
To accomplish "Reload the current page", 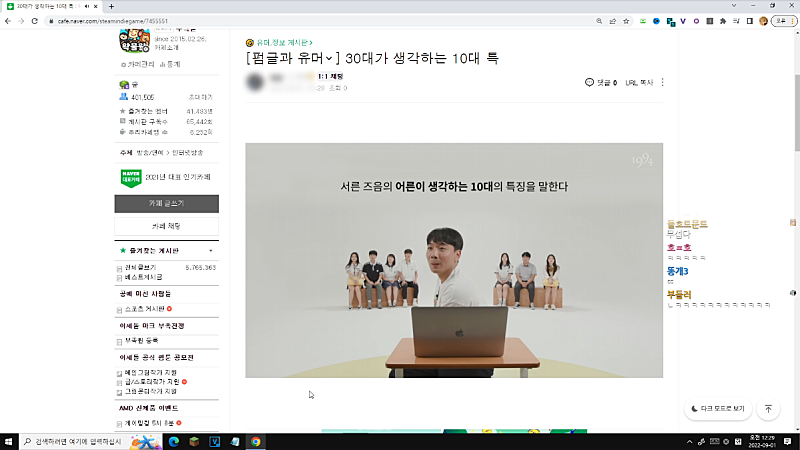I will coord(35,21).
